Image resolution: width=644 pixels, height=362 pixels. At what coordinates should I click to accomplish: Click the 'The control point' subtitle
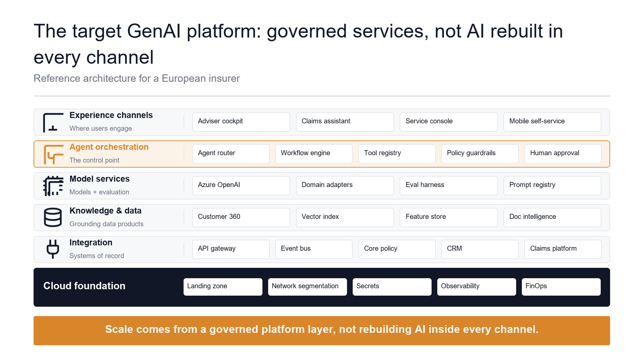[94, 160]
